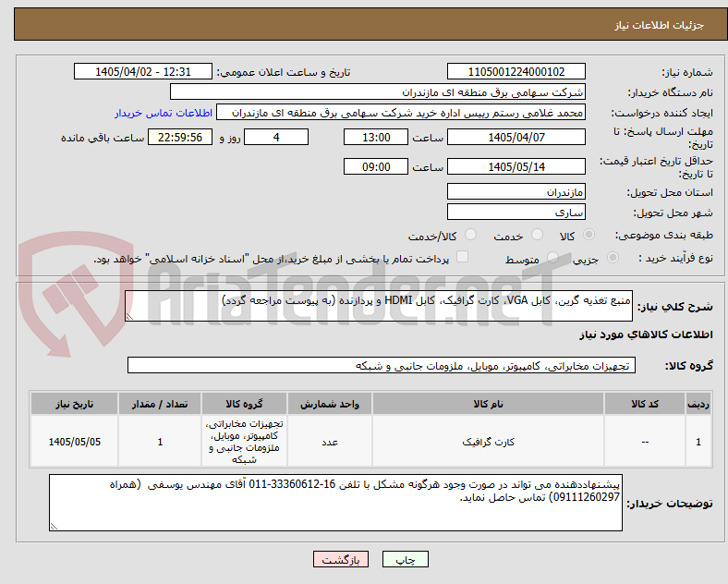Click the remaining days field showing 4
This screenshot has height=584, width=728.
tap(276, 138)
